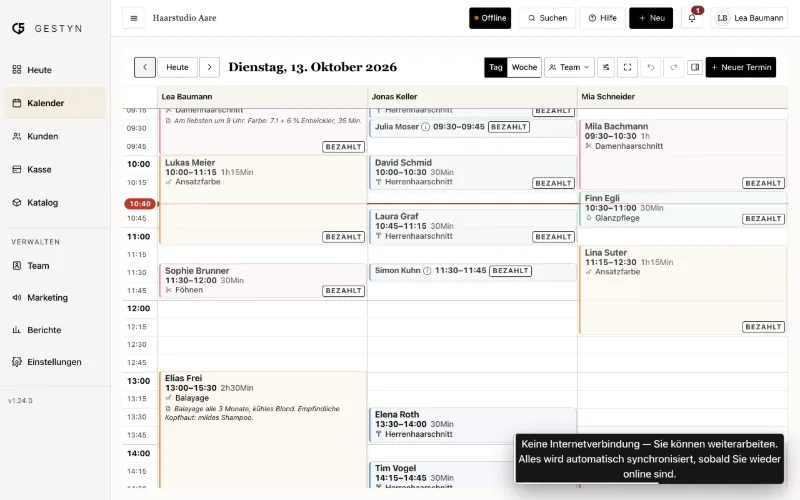
Task: Click the offline notification toast message
Action: (x=649, y=459)
